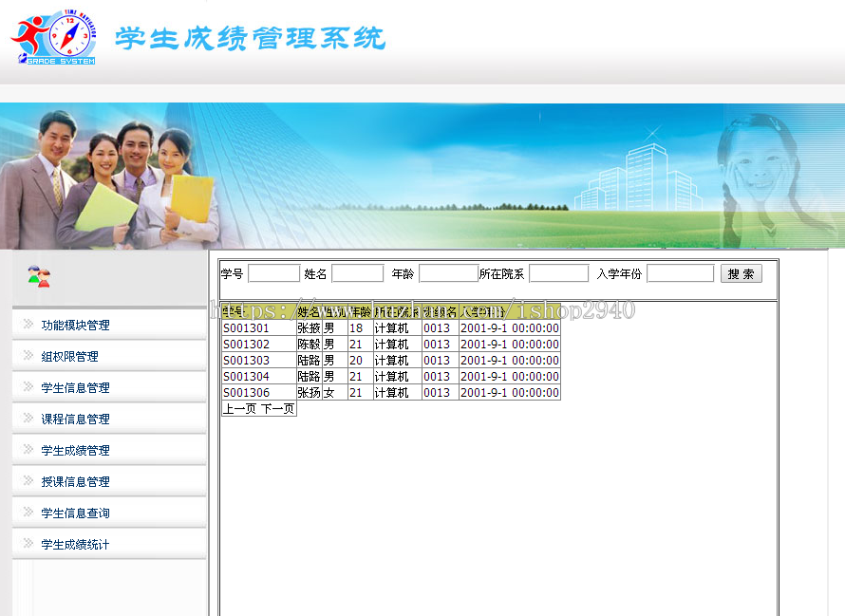The width and height of the screenshot is (845, 616).
Task: Click the 学号 input field
Action: click(x=273, y=272)
